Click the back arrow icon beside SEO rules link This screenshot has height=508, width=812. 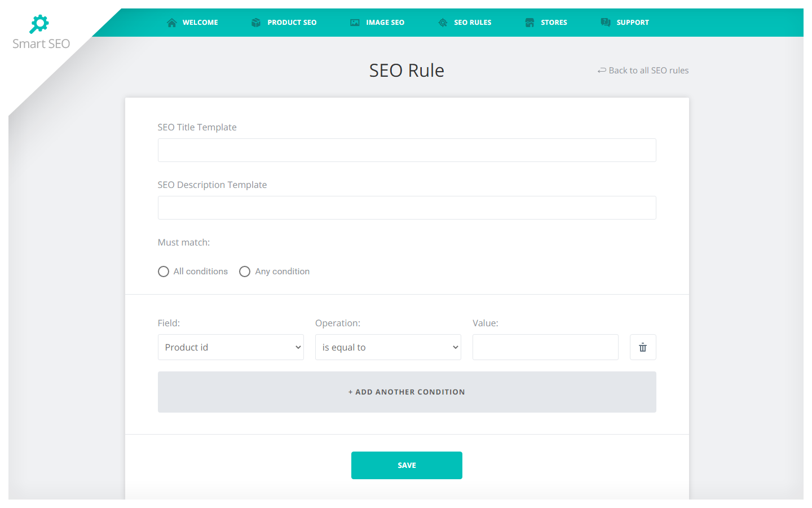coord(602,71)
